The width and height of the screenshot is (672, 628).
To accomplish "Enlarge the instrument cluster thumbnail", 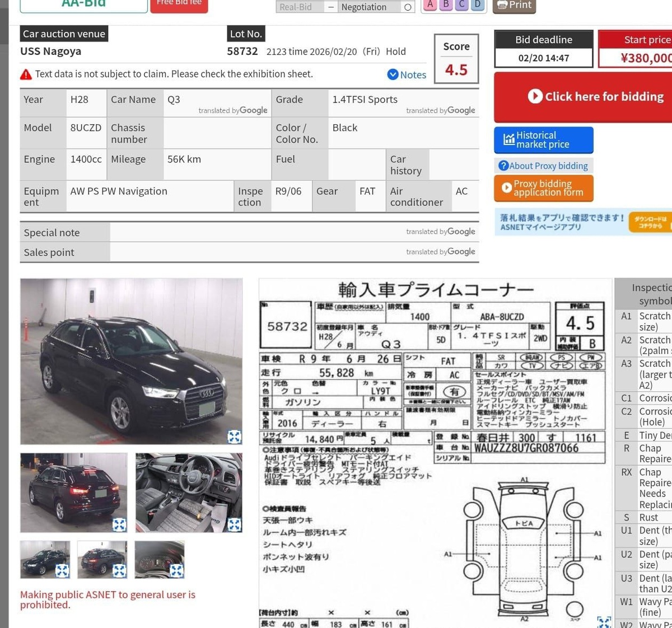I will pyautogui.click(x=176, y=571).
